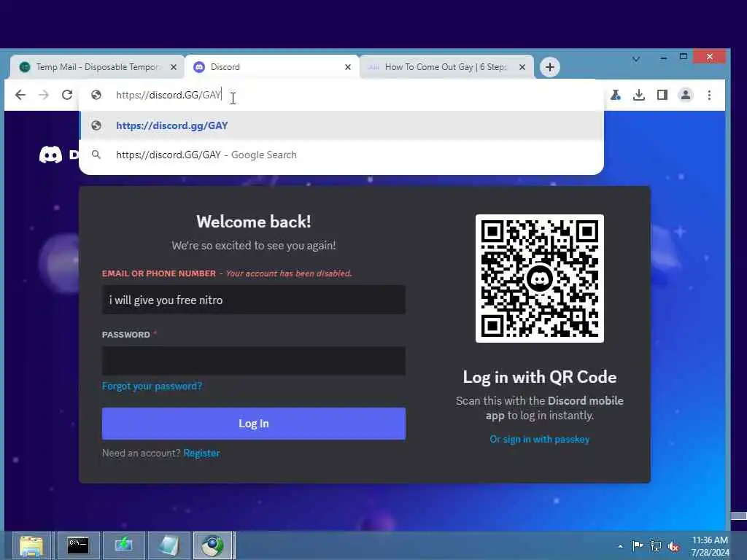Choose the https://discord.gg/GAY suggestion

[341, 125]
